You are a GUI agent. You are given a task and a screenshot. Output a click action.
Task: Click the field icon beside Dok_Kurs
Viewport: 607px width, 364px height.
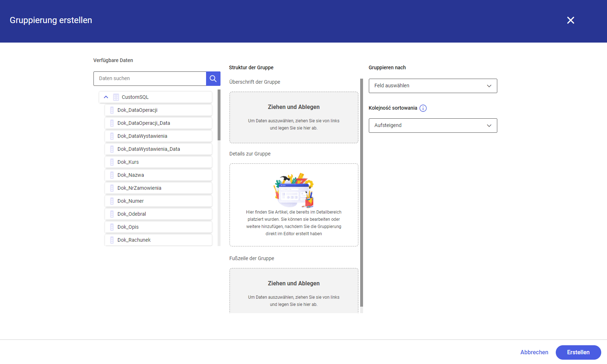[112, 162]
